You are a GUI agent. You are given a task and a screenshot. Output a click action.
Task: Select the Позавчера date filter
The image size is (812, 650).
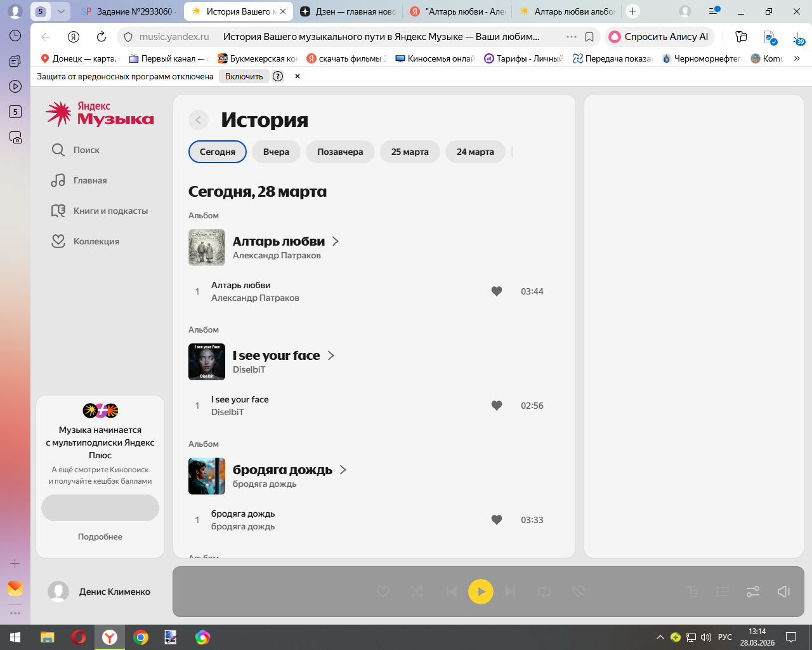pos(340,152)
